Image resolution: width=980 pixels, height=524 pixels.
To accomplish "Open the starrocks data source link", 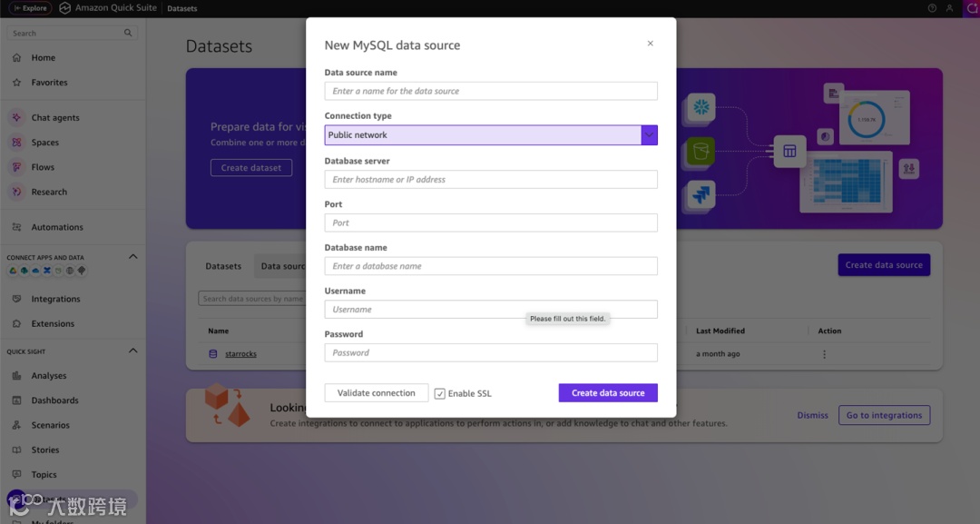I will pyautogui.click(x=240, y=354).
